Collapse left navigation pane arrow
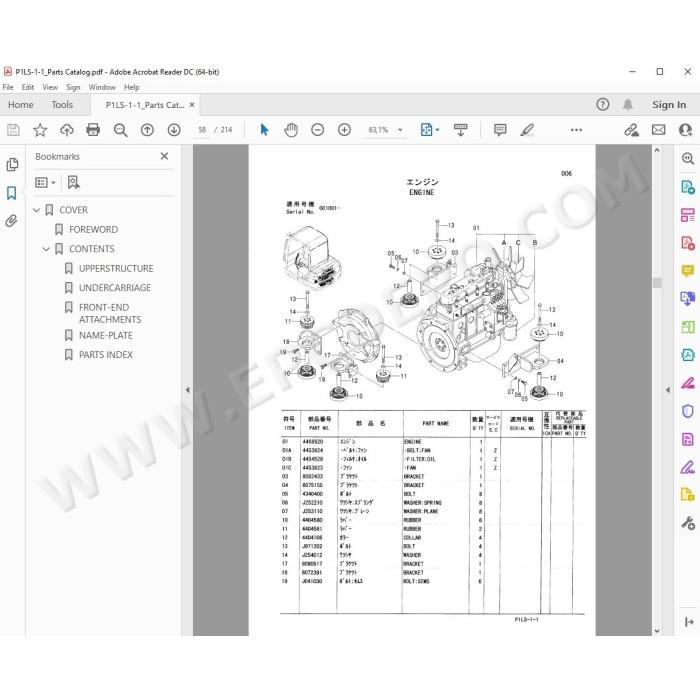The height and width of the screenshot is (700, 700). pos(188,390)
